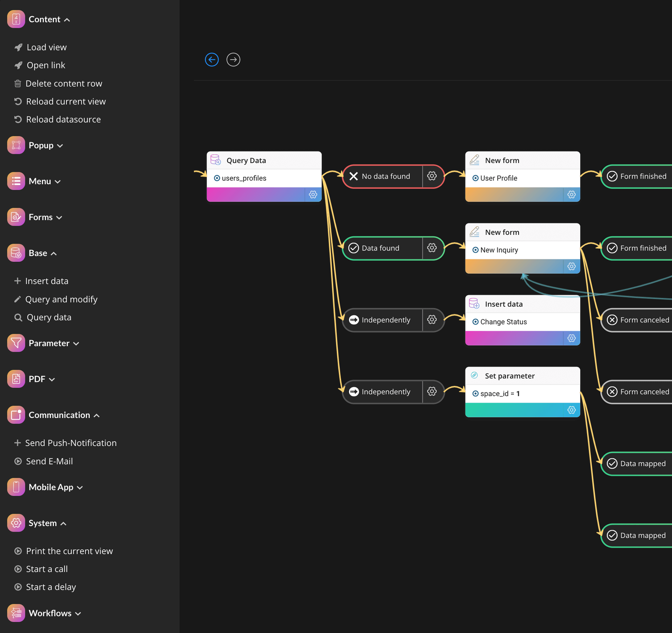
Task: Expand the PDF section chevron
Action: (52, 379)
